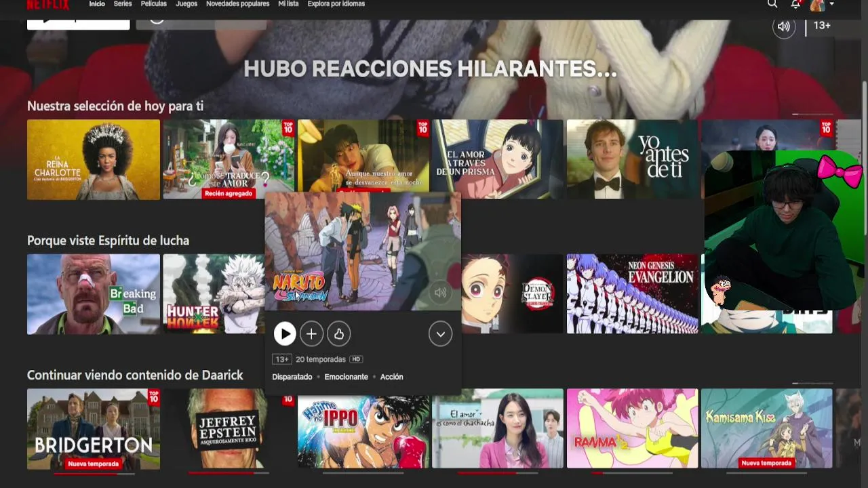Add Naruto Shippuden to My List
The width and height of the screenshot is (868, 488).
tap(311, 333)
